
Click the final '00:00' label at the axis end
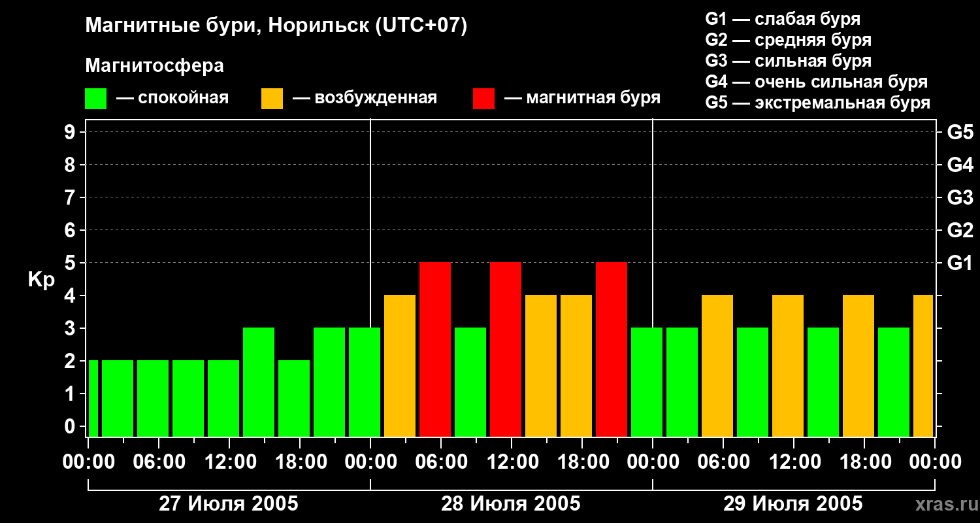(934, 462)
